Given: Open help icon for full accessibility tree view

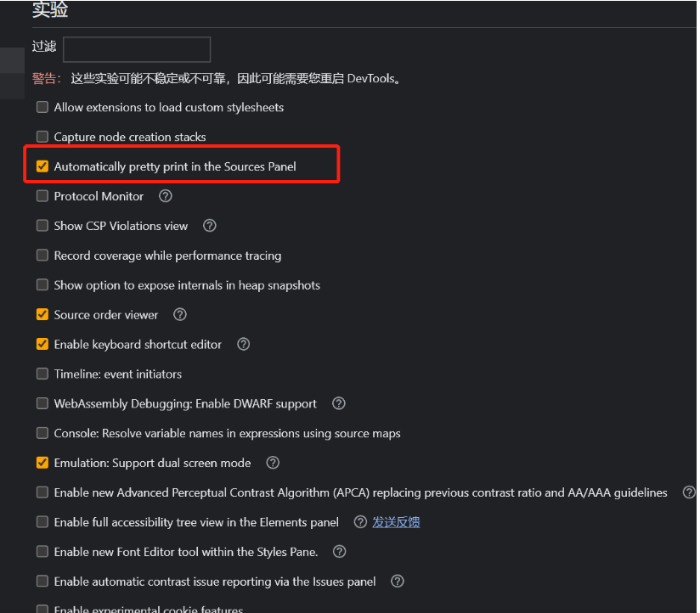Looking at the screenshot, I should [360, 522].
